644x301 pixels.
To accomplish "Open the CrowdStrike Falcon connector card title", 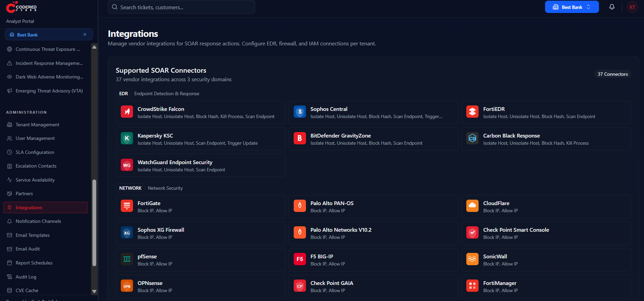I will (x=161, y=109).
